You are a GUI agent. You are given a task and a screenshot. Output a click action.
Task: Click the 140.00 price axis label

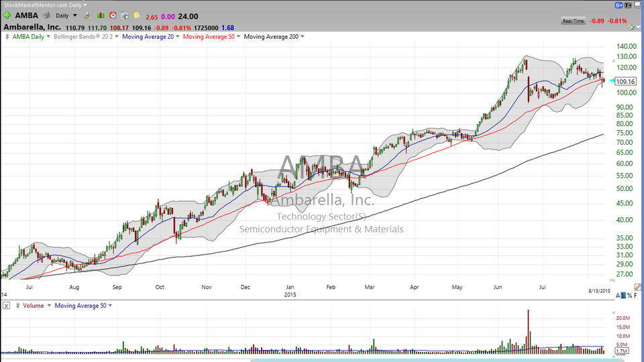(627, 46)
